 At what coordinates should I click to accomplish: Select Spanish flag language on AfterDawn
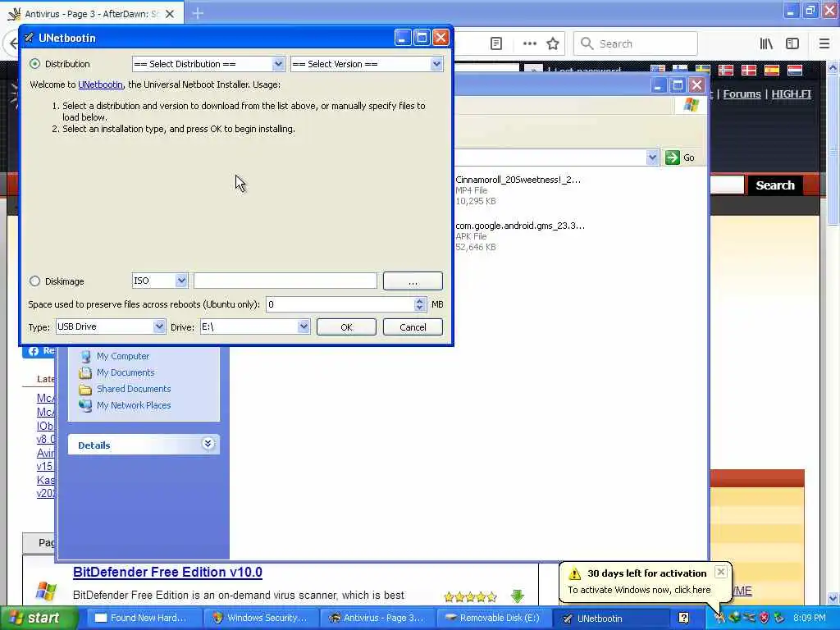point(771,70)
